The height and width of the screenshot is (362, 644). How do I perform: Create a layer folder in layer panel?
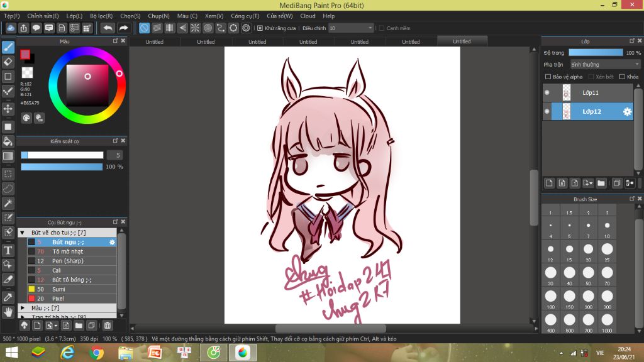(x=601, y=183)
